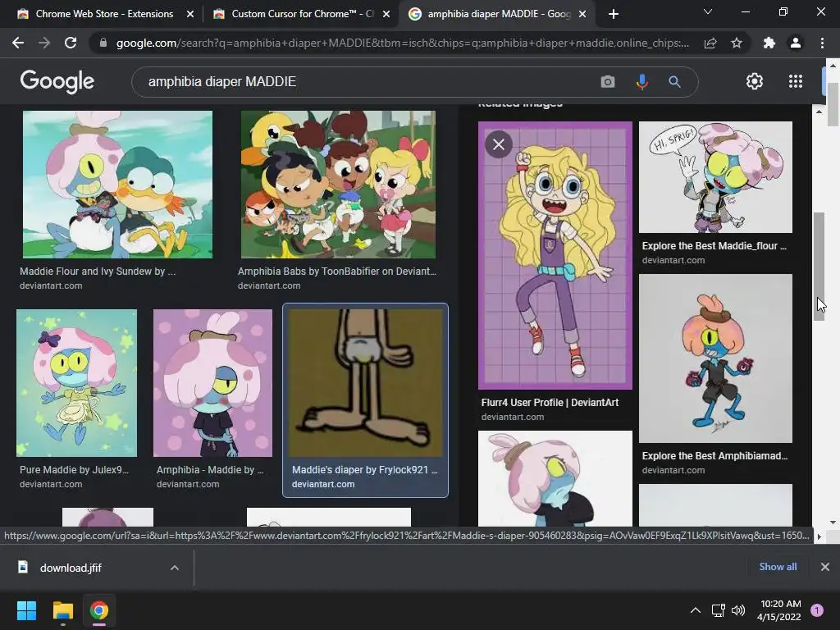Open download.jfif options chevron

[x=175, y=568]
